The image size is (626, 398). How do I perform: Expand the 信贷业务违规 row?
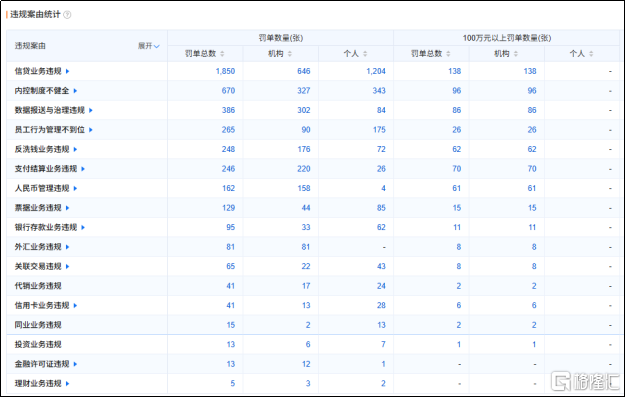point(67,71)
